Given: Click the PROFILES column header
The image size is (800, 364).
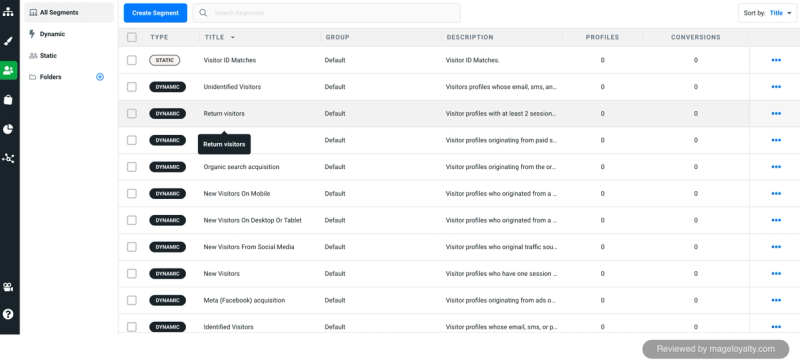Looking at the screenshot, I should point(602,37).
